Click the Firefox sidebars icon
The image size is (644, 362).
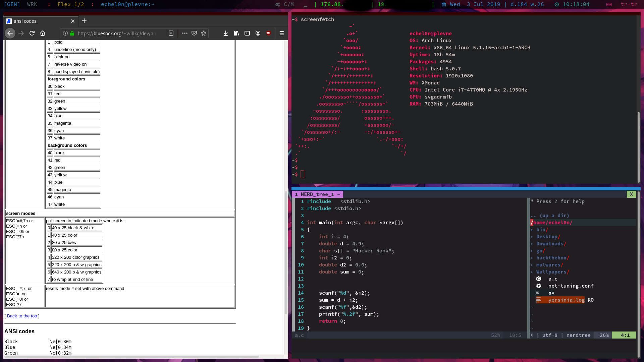[247, 33]
